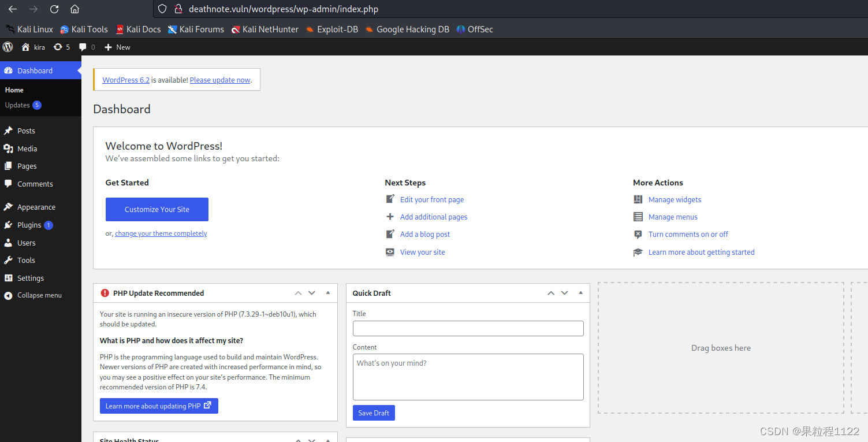The height and width of the screenshot is (442, 868).
Task: Click Add a blog post link
Action: (425, 234)
